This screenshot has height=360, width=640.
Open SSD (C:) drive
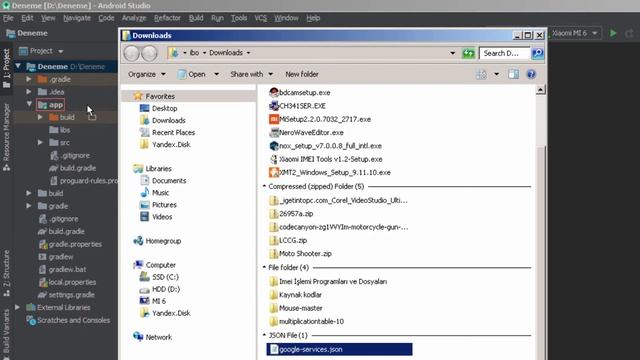(159, 277)
